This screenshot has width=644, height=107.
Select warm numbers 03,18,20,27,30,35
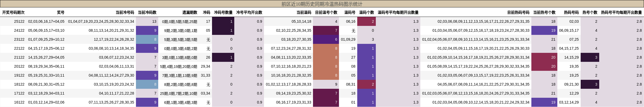click(x=296, y=39)
